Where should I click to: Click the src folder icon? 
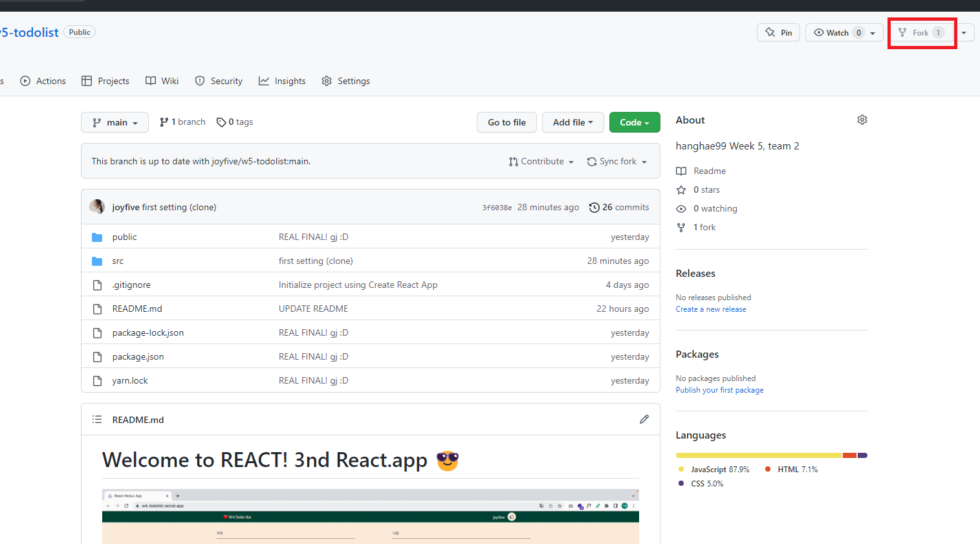97,261
